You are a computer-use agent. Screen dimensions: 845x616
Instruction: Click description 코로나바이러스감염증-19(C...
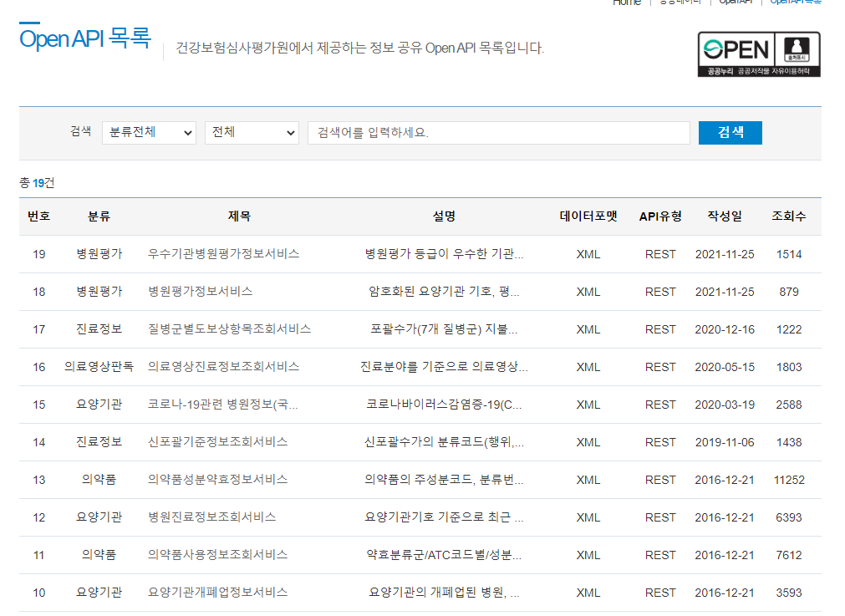444,405
